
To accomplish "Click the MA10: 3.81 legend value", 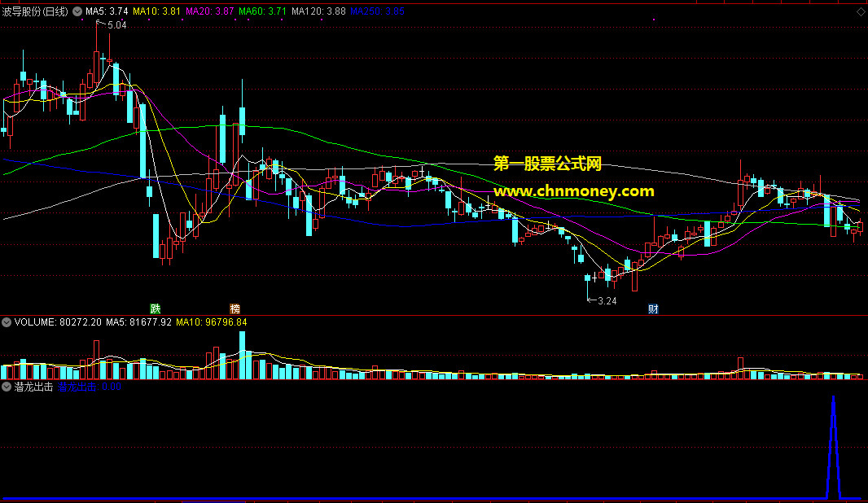I will (x=156, y=11).
